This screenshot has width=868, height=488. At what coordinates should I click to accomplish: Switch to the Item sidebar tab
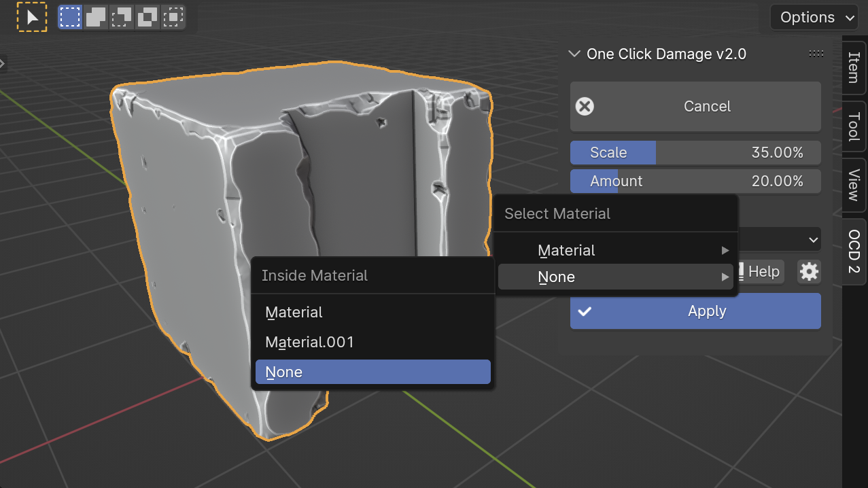(854, 69)
